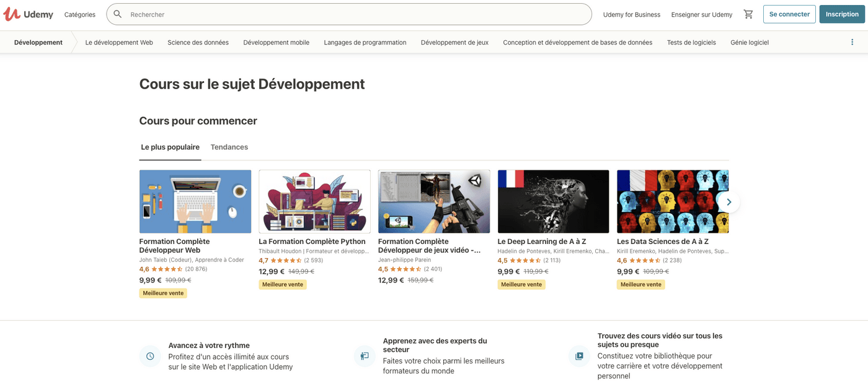The height and width of the screenshot is (384, 868).
Task: Open Conception et développement de bases de données
Action: [x=577, y=43]
